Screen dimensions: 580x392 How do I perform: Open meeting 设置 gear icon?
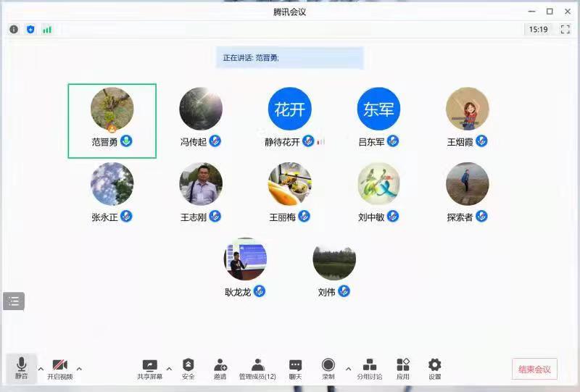click(434, 368)
